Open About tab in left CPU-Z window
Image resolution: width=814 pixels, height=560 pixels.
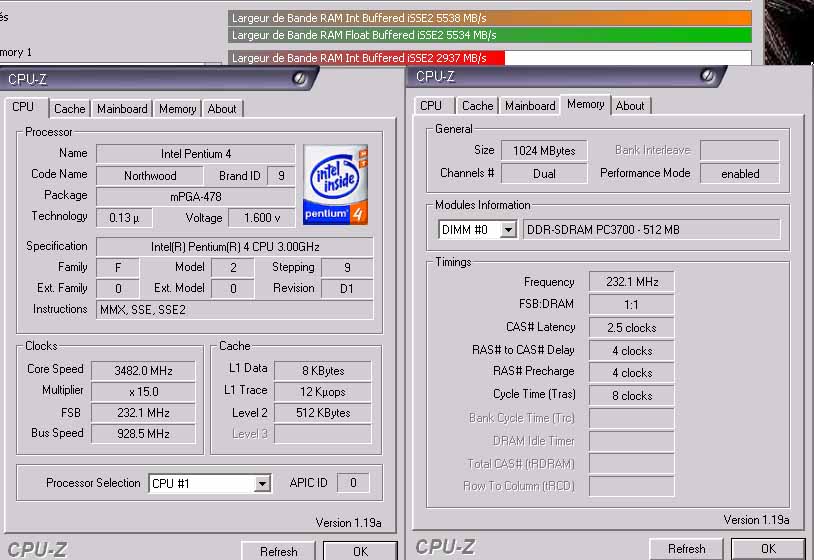pos(222,108)
